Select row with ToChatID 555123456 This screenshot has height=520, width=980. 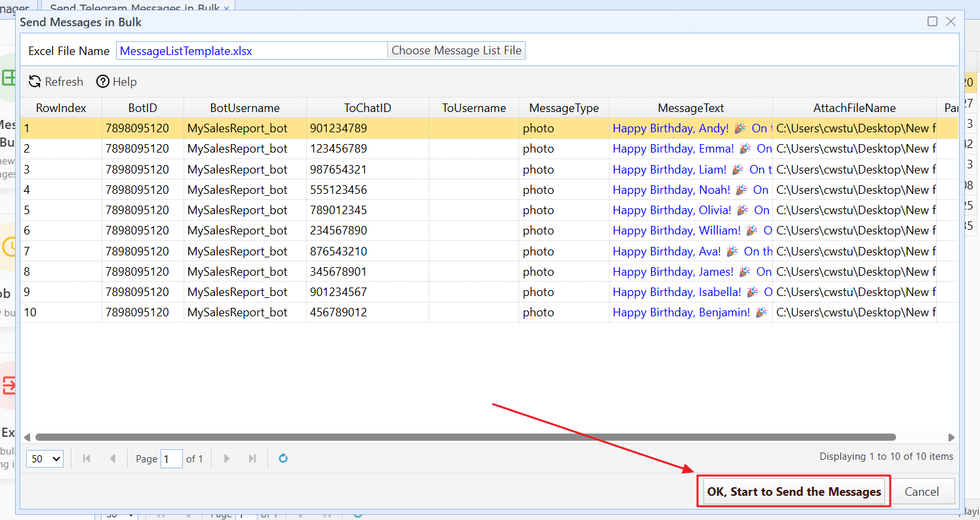pos(338,190)
